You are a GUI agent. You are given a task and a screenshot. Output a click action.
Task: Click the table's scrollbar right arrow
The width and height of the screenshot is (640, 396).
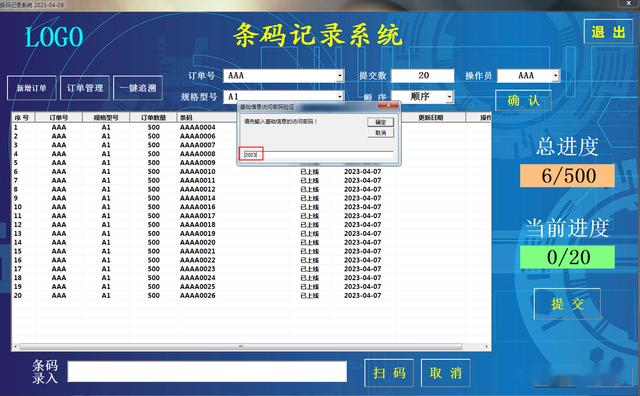[x=487, y=347]
